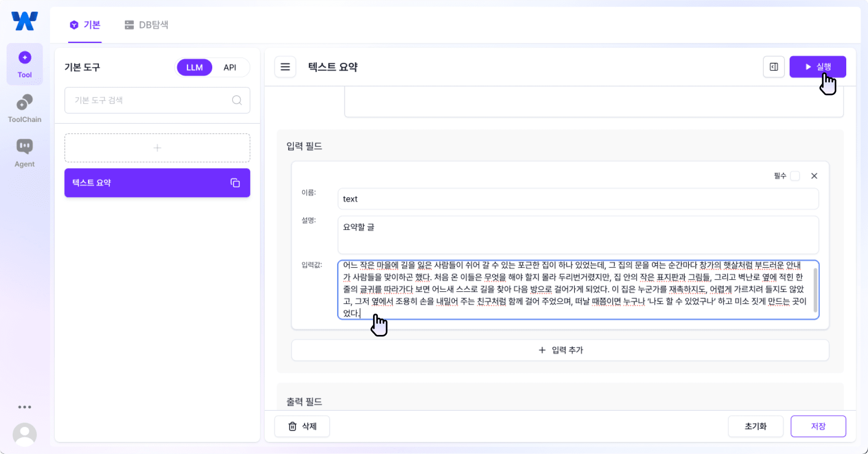This screenshot has width=868, height=454.
Task: Duplicate the 텍스트 요약 tool using its copy icon
Action: (235, 183)
